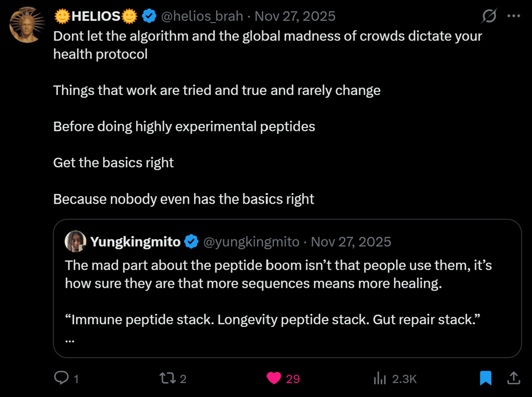Click Yungkingmito's blue verified badge
Viewport: 532px width, 397px height.
click(192, 241)
